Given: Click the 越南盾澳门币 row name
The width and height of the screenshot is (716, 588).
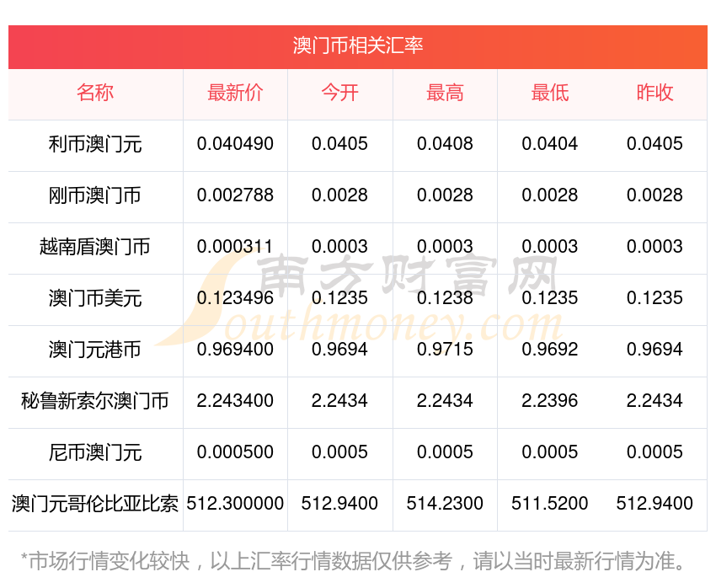Looking at the screenshot, I should pyautogui.click(x=95, y=247).
